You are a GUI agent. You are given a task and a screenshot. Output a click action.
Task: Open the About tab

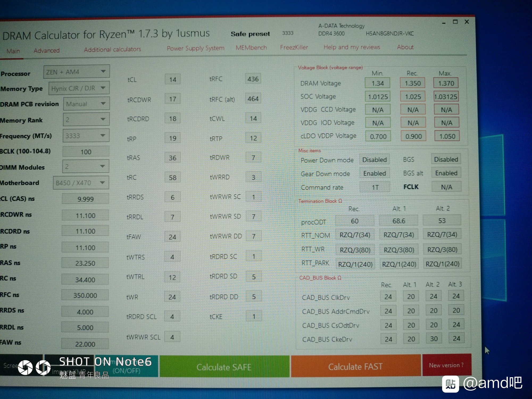[405, 47]
